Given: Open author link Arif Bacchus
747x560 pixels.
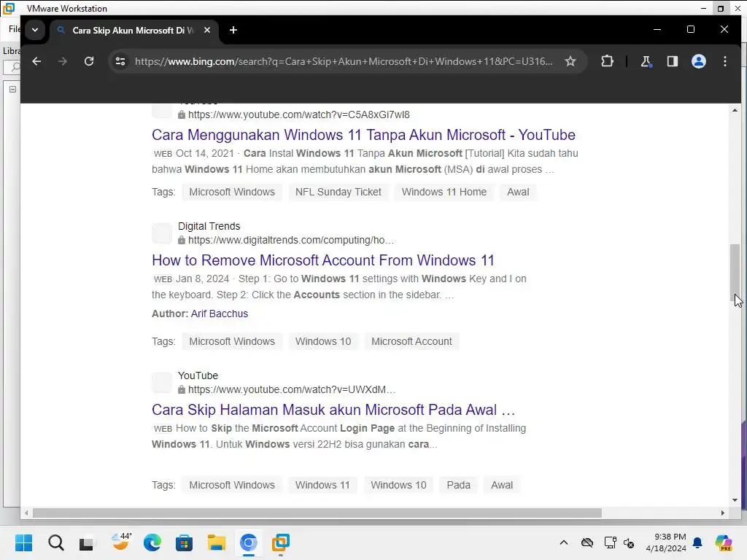Looking at the screenshot, I should pos(220,314).
